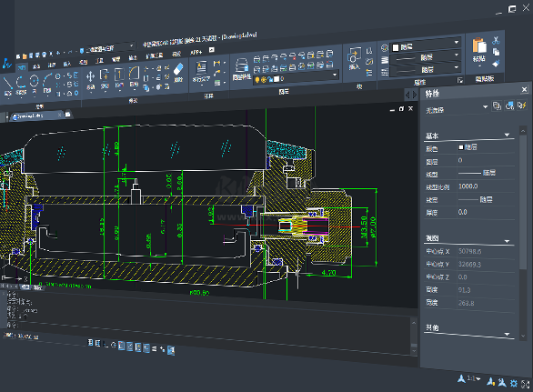The image size is (533, 392).
Task: Open the APP+ ribbon tab
Action: tap(196, 52)
